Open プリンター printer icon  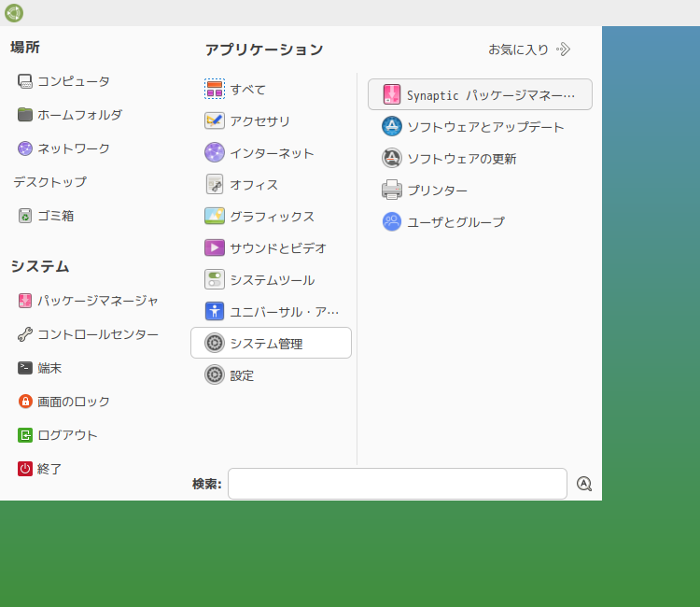391,190
